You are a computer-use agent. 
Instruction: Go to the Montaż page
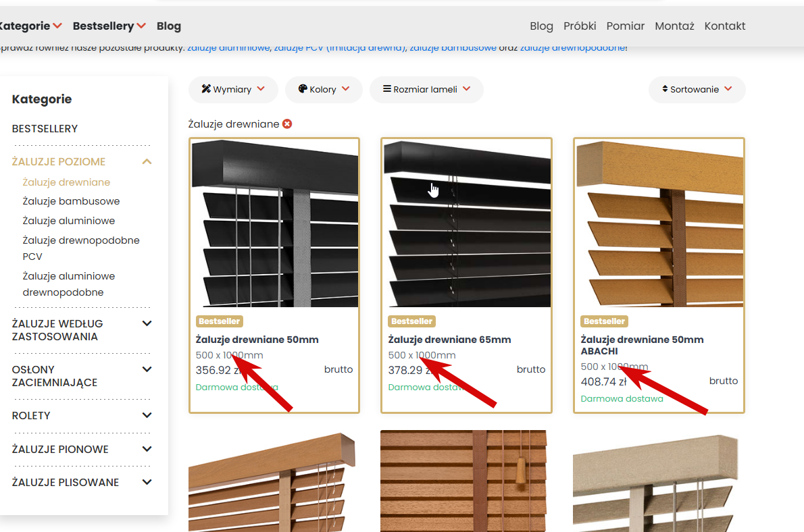click(674, 26)
